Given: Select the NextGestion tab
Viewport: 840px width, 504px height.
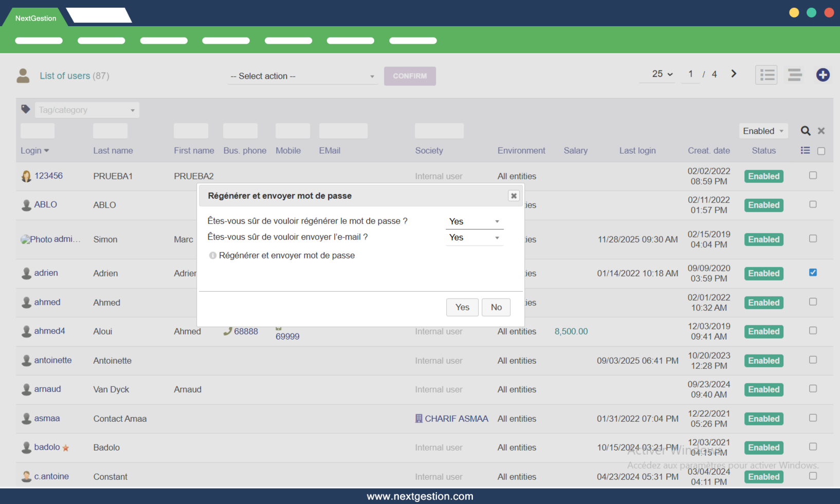Looking at the screenshot, I should pyautogui.click(x=35, y=18).
